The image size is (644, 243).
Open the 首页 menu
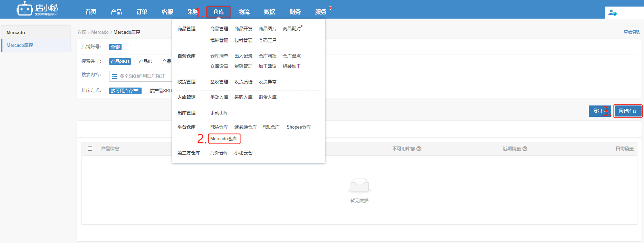coord(91,12)
